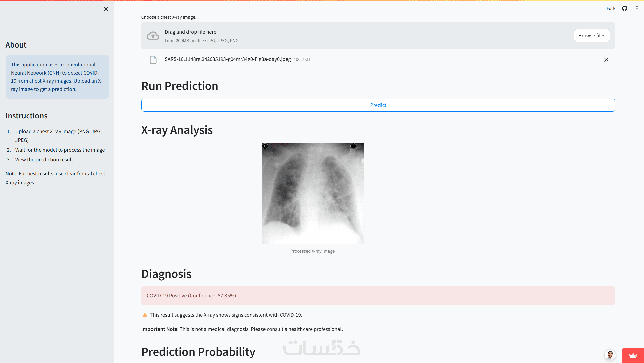
Task: Click the blue About info box
Action: pos(57,77)
